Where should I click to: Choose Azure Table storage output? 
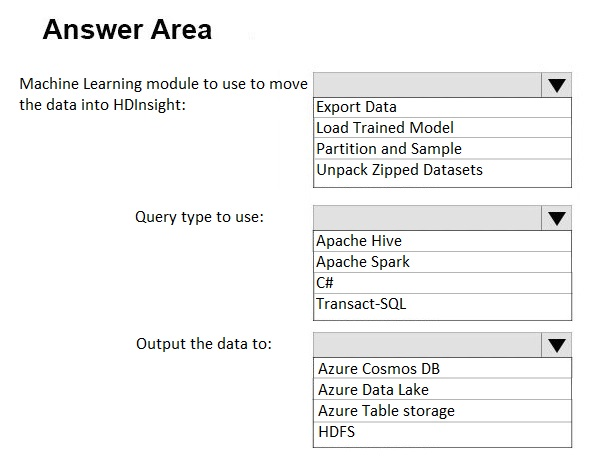442,411
